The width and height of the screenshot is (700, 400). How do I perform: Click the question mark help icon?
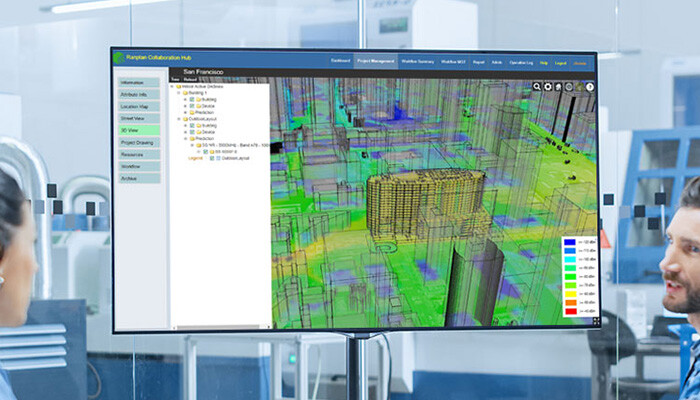pyautogui.click(x=590, y=87)
